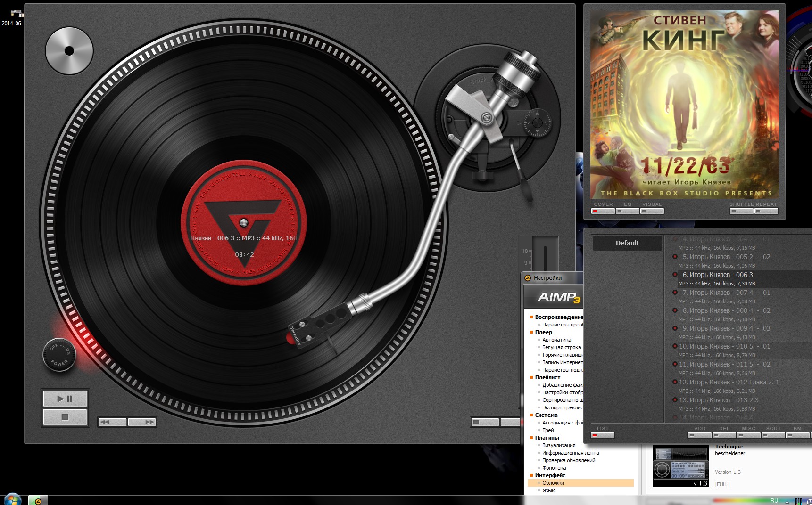The width and height of the screenshot is (812, 505).
Task: Open the Интерфейс section in settings tree
Action: point(550,475)
